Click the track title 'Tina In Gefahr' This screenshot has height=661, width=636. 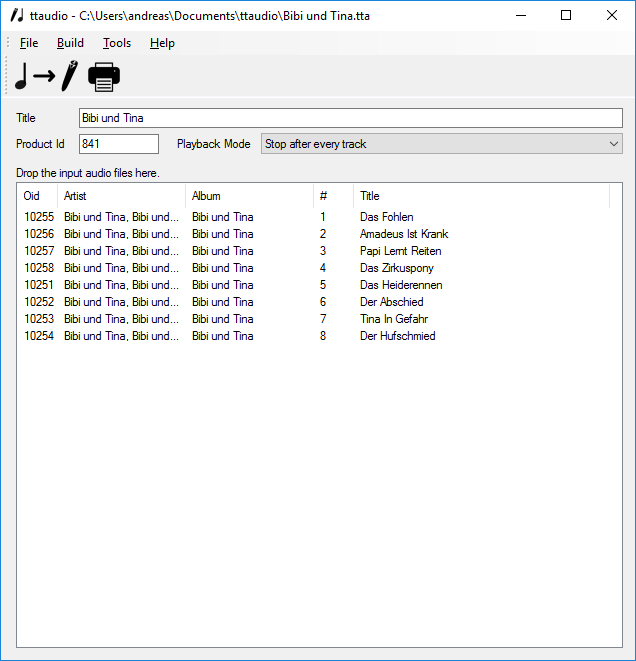click(394, 319)
